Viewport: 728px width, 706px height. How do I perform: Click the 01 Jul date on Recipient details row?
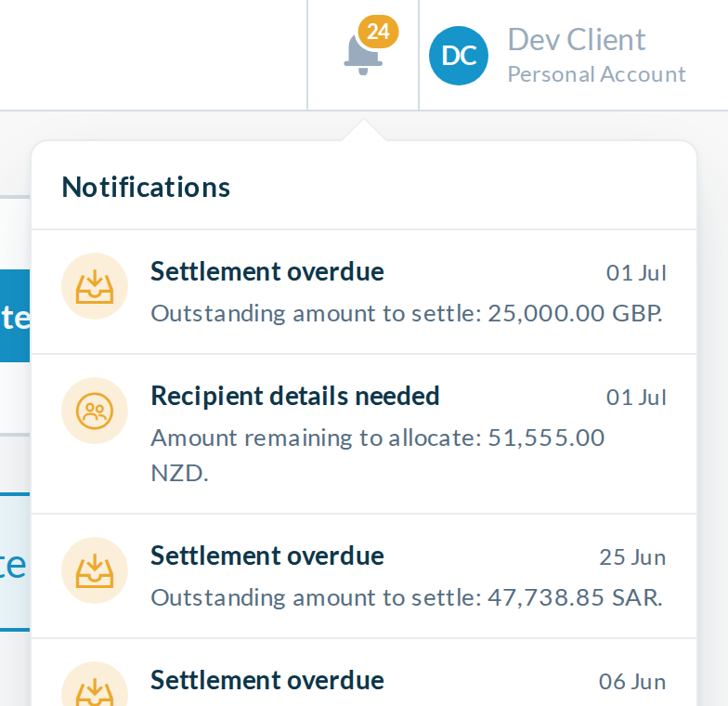[636, 398]
